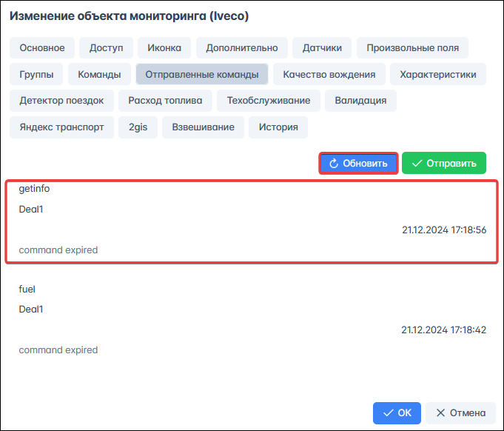Open the История tab

(278, 127)
